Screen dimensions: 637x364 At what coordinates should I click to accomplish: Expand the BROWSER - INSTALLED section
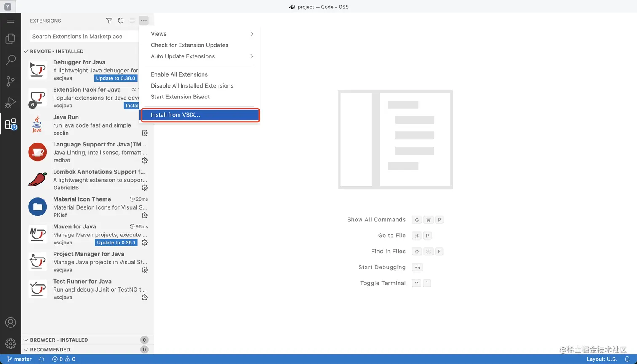pos(88,340)
